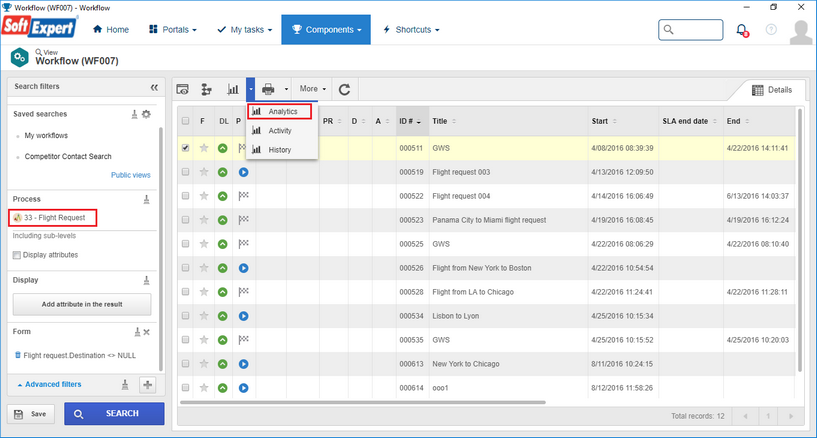Open the More dropdown
The height and width of the screenshot is (438, 817).
313,89
